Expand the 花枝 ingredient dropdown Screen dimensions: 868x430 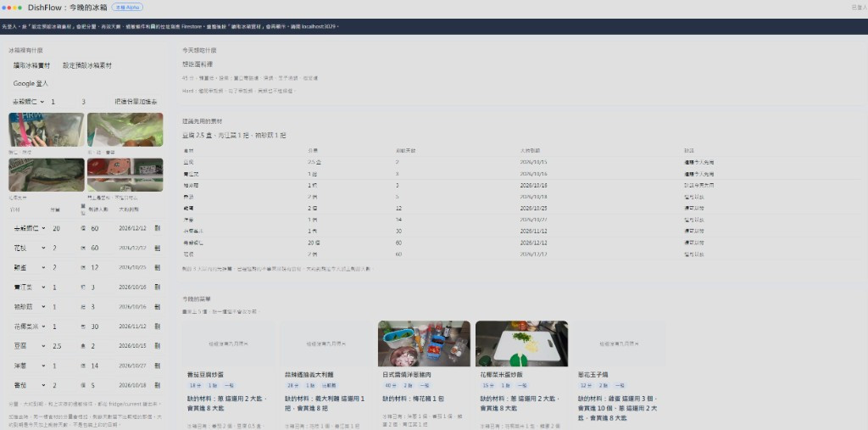pyautogui.click(x=28, y=248)
